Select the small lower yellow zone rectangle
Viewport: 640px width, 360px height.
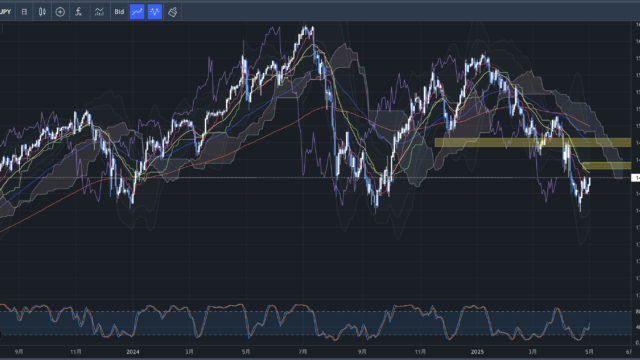607,166
